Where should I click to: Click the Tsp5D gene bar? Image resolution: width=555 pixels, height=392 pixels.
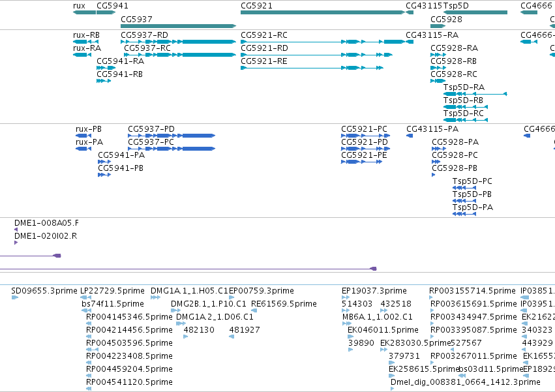click(x=475, y=12)
